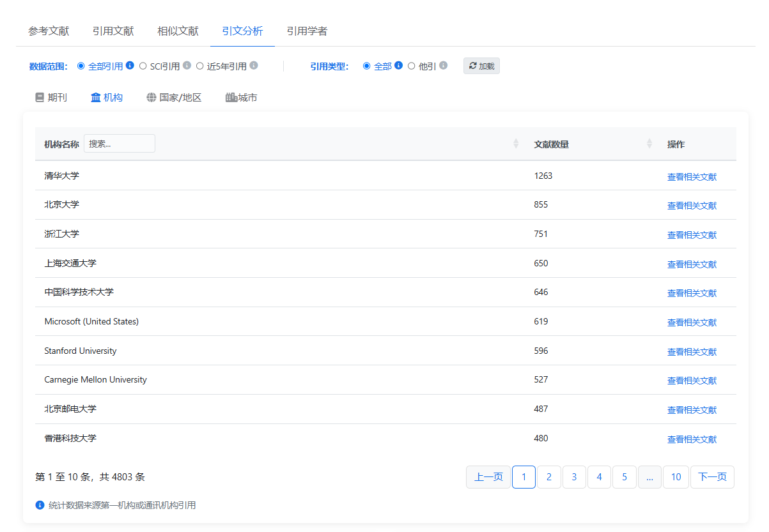
Task: Sort the 文献数量 column
Action: 649,144
